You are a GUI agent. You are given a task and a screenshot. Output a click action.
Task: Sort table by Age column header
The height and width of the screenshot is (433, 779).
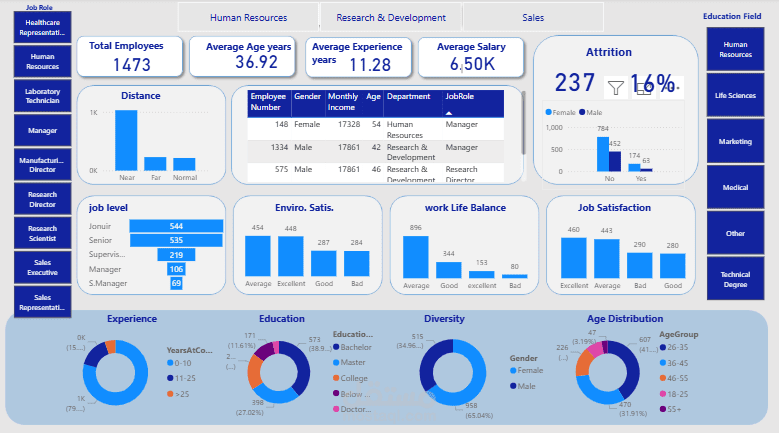click(374, 103)
